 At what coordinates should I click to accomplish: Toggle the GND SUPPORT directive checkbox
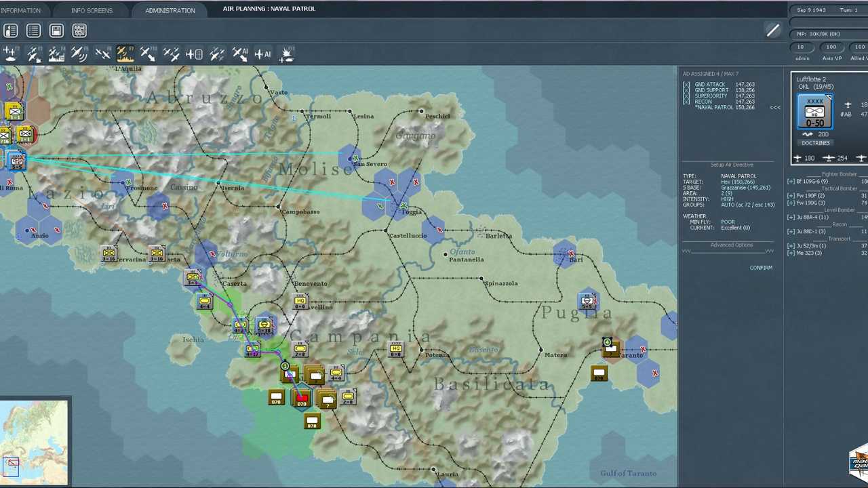click(x=686, y=90)
